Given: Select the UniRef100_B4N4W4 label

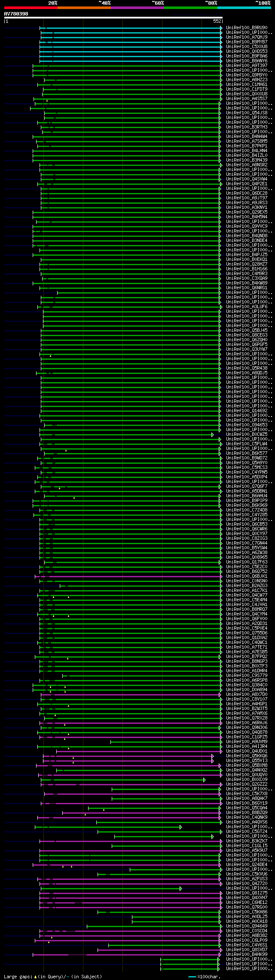Looking at the screenshot, I should point(247,137).
